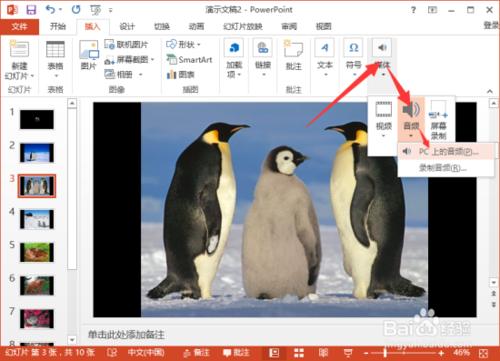
Task: Insert 图片 picture from file
Action: [x=89, y=55]
